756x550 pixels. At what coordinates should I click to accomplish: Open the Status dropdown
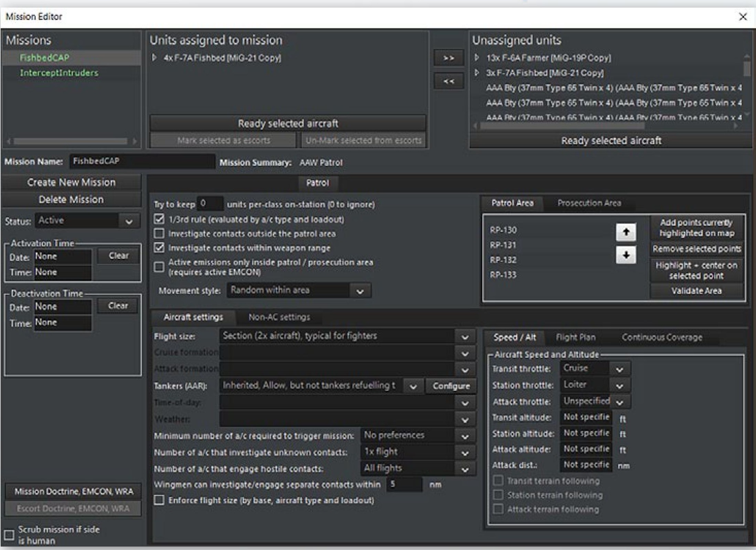tap(129, 221)
